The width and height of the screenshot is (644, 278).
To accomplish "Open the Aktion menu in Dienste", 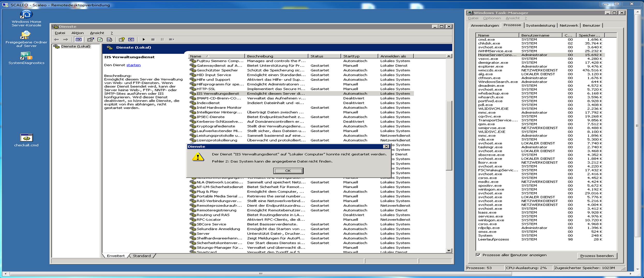I will click(77, 33).
